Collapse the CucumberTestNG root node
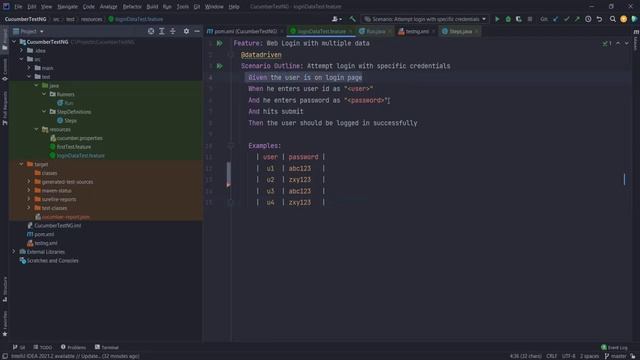 [14, 42]
